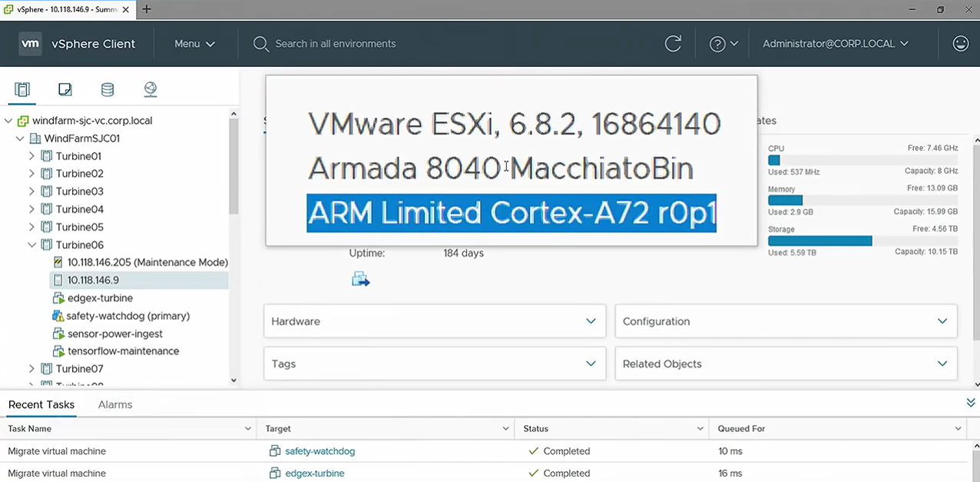The height and width of the screenshot is (482, 980).
Task: Switch to the Alarms tab
Action: (x=115, y=404)
